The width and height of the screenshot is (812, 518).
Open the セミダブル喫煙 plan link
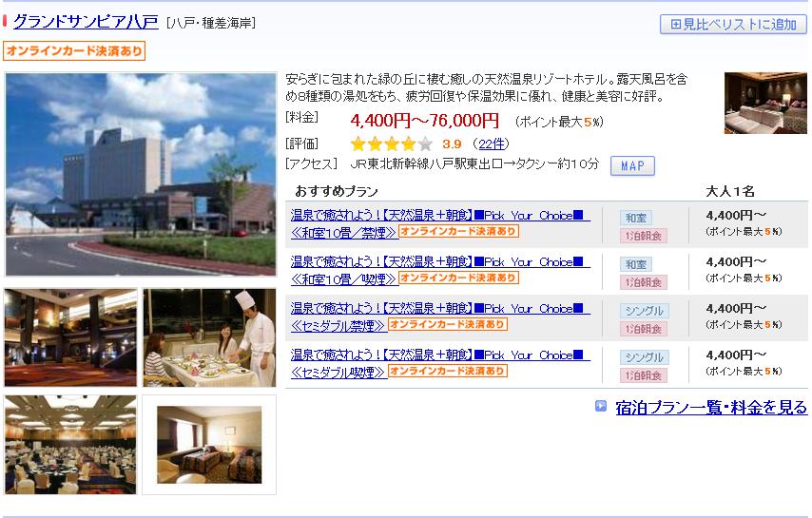click(x=439, y=363)
